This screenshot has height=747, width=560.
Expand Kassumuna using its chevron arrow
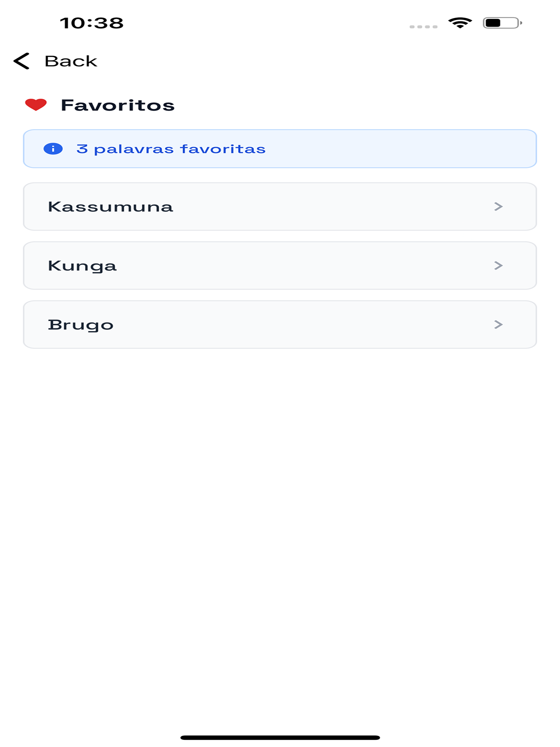[498, 207]
